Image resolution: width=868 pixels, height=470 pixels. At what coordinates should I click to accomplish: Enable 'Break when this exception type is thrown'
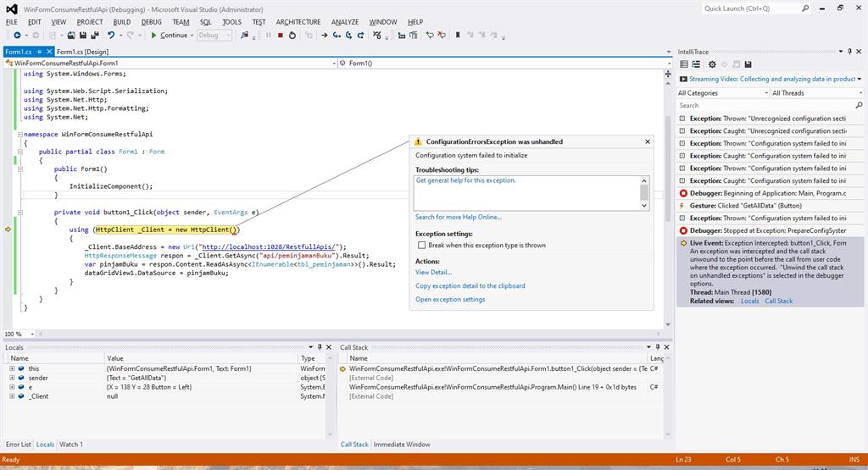[x=422, y=245]
